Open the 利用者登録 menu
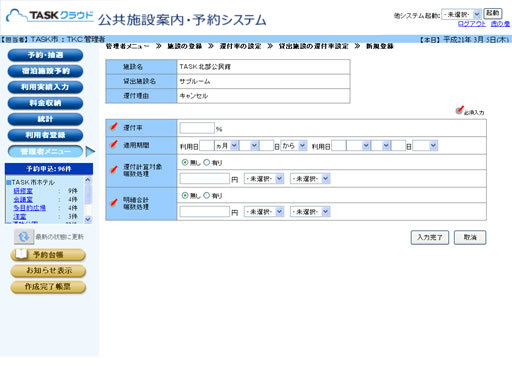This screenshot has height=384, width=512. pyautogui.click(x=45, y=135)
